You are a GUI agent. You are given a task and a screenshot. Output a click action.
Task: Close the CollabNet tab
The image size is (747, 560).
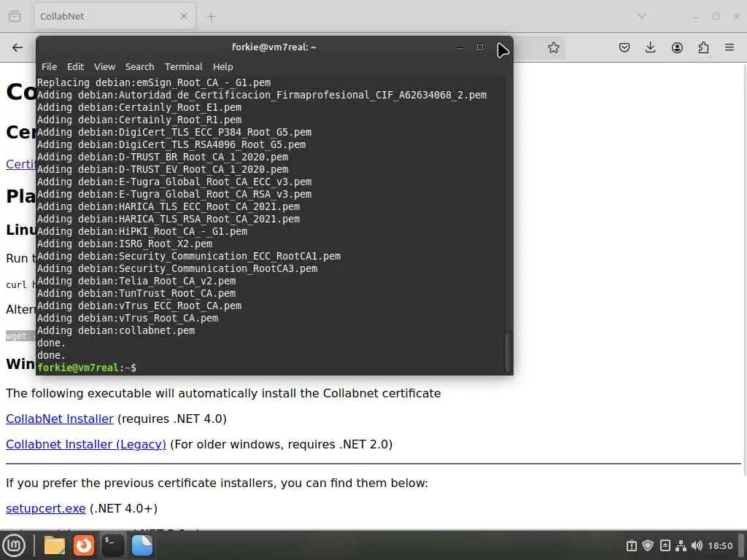(x=183, y=16)
